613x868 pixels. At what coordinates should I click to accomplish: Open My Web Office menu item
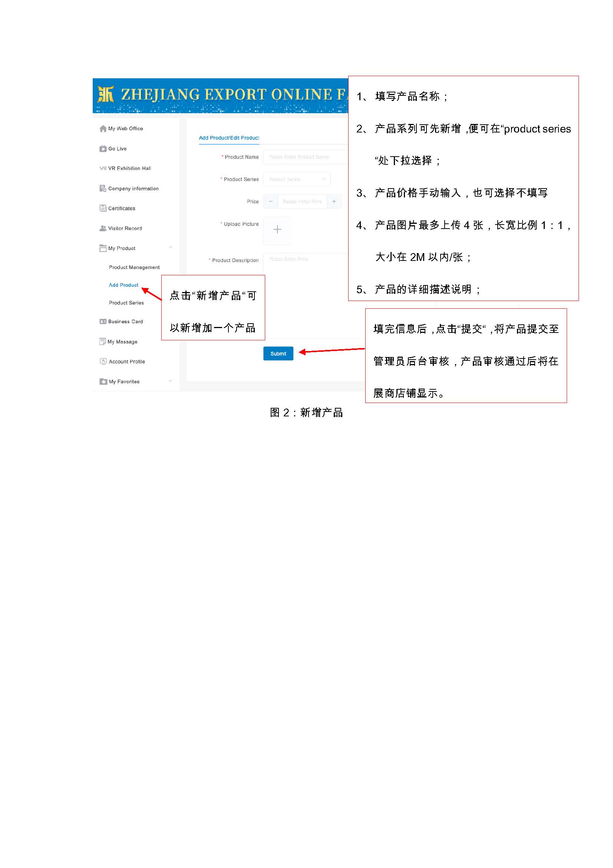[x=125, y=128]
